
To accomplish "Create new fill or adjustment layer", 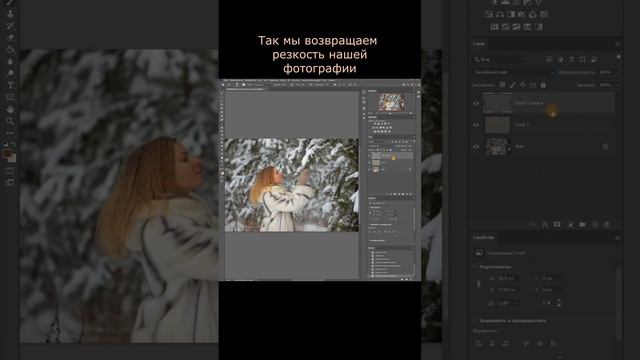I will [x=570, y=224].
